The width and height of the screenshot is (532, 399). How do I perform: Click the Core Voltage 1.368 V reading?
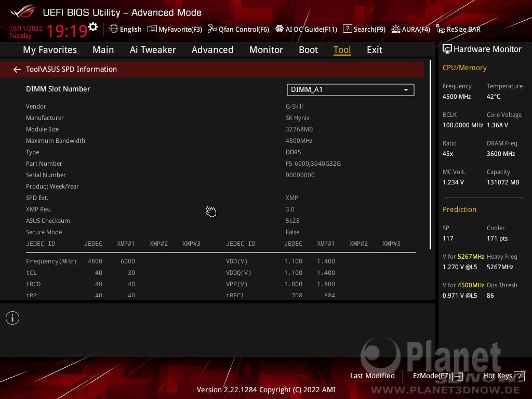(x=497, y=125)
